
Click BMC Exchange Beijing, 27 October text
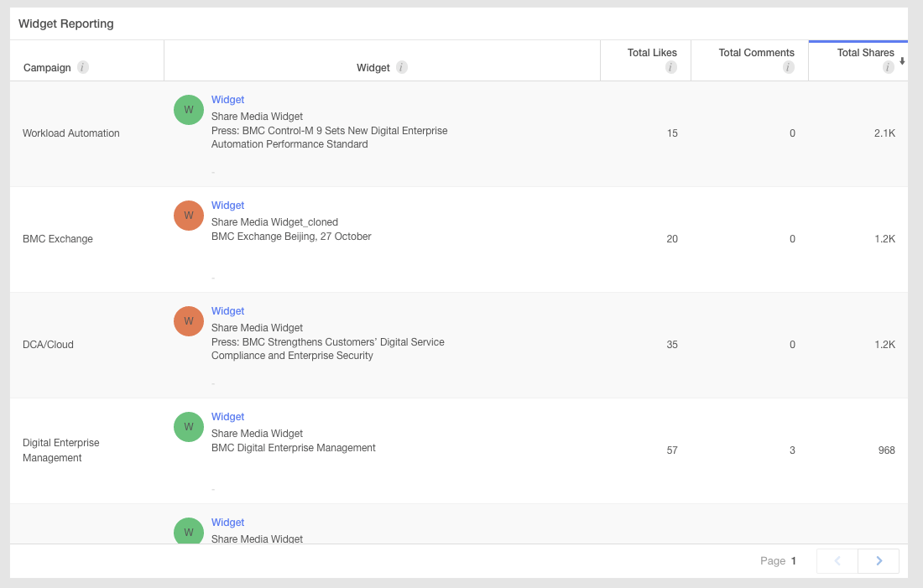(291, 236)
